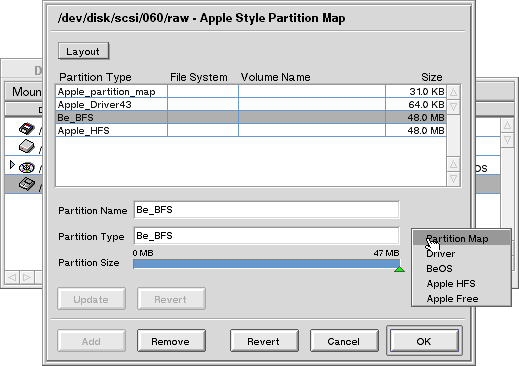Expand the CD-ROM device tree triangle
The image size is (519, 366).
coord(12,164)
